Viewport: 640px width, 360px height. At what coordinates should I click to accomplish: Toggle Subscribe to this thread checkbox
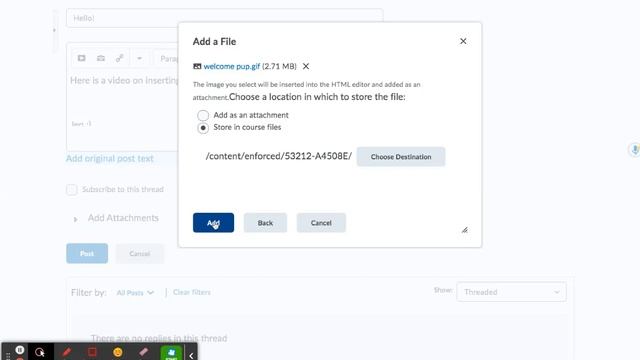coord(71,189)
